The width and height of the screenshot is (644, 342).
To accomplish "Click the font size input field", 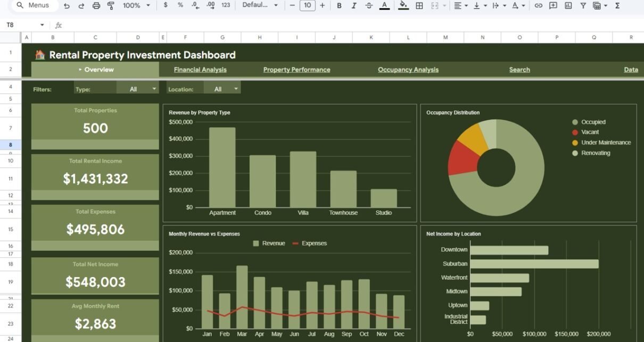I will [307, 5].
